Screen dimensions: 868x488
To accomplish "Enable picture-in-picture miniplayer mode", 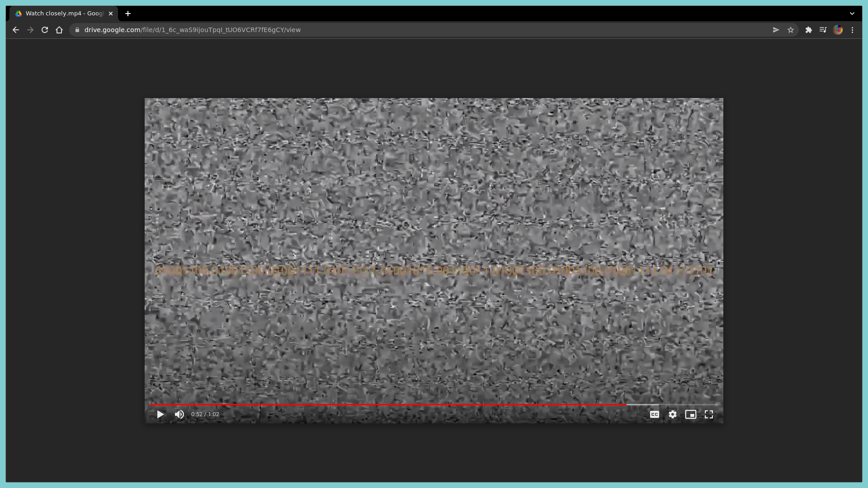I will (690, 414).
